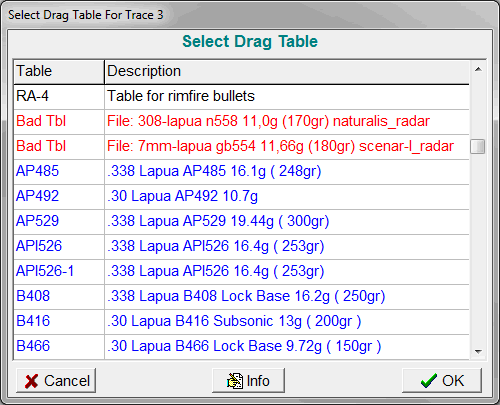Click the Info notepad icon

(x=235, y=381)
